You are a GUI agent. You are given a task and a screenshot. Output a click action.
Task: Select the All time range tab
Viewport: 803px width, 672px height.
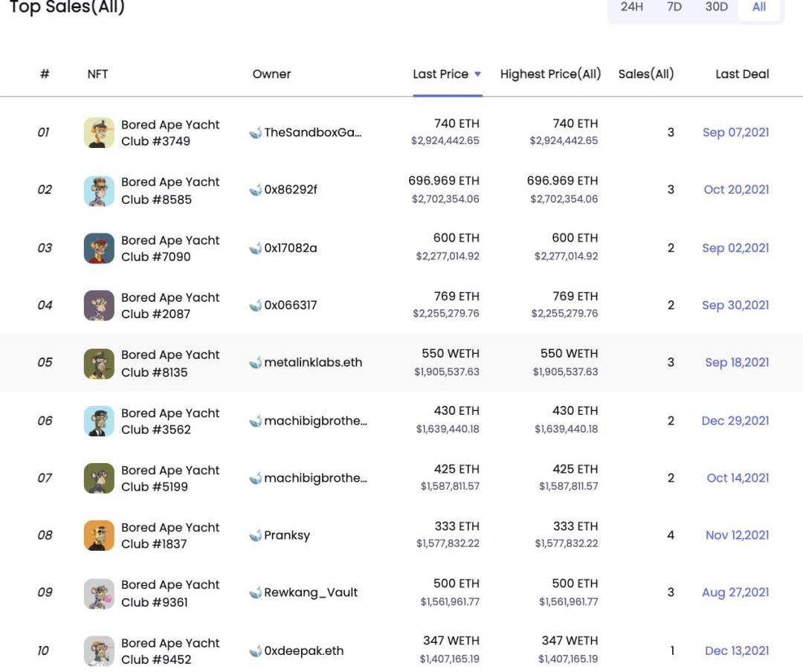[x=759, y=7]
